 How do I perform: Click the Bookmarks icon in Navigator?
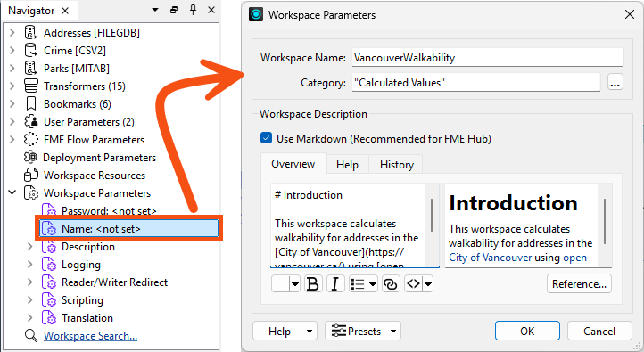tap(31, 103)
